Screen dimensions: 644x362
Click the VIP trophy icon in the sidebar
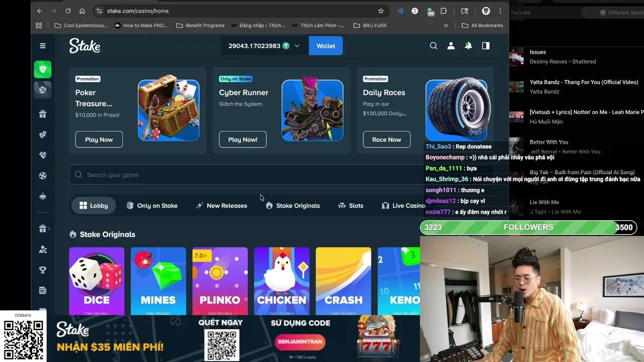pyautogui.click(x=43, y=269)
